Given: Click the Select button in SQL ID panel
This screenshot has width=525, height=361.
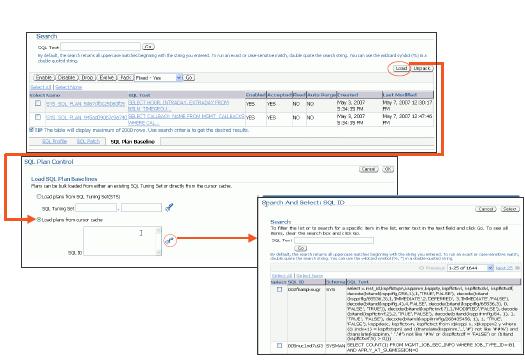Looking at the screenshot, I should point(510,209).
